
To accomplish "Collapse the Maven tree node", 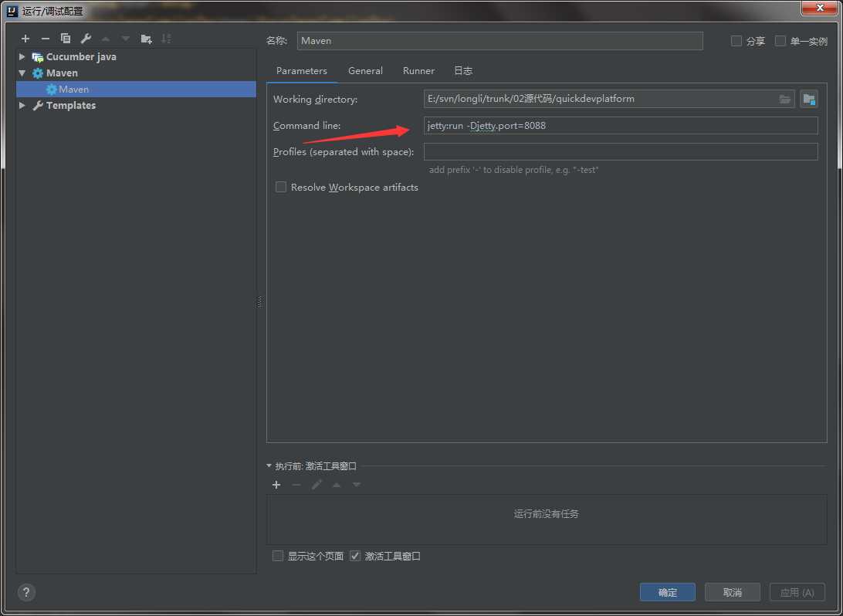I will [22, 73].
